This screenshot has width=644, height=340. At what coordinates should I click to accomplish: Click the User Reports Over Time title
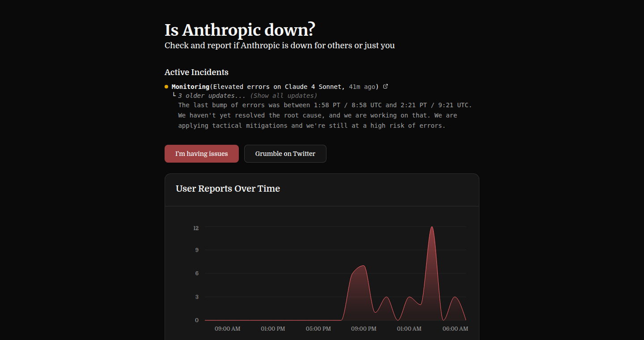point(228,189)
